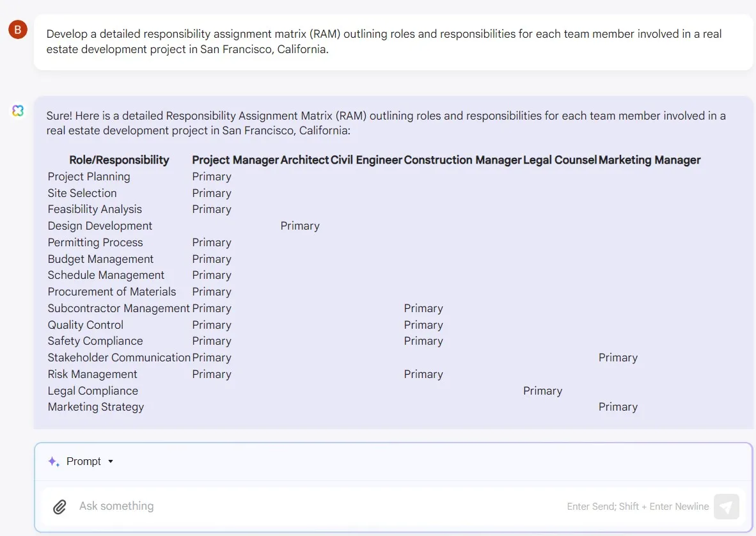
Task: Select the "Role/Responsibility" table header
Action: (119, 160)
